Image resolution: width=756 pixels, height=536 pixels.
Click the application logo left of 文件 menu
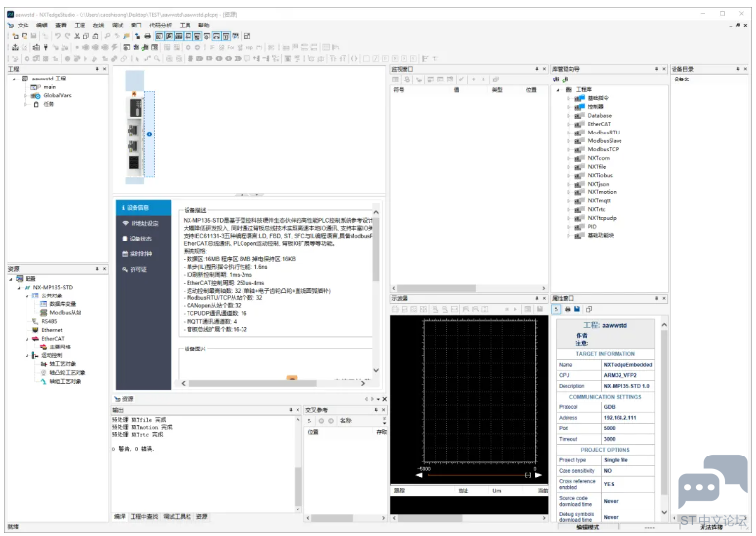(10, 26)
